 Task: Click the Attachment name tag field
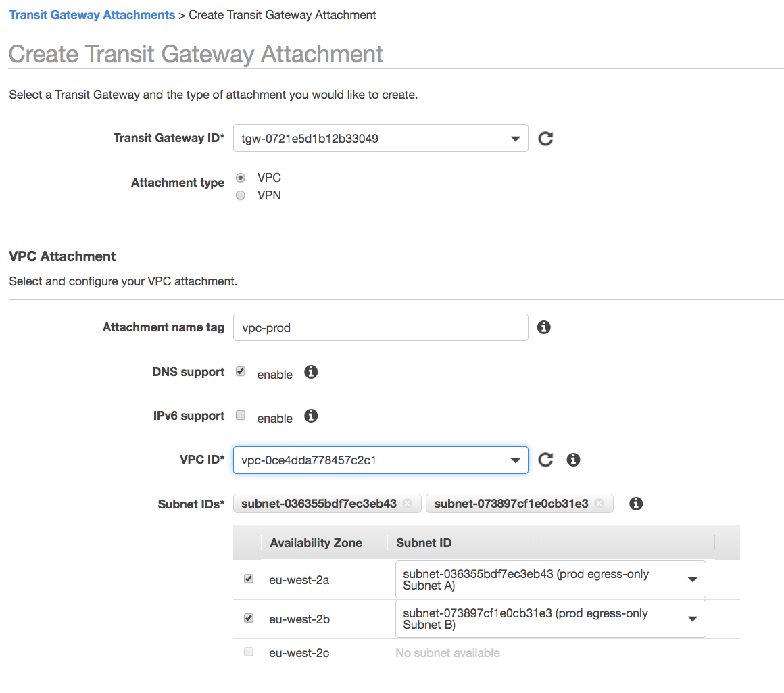378,327
